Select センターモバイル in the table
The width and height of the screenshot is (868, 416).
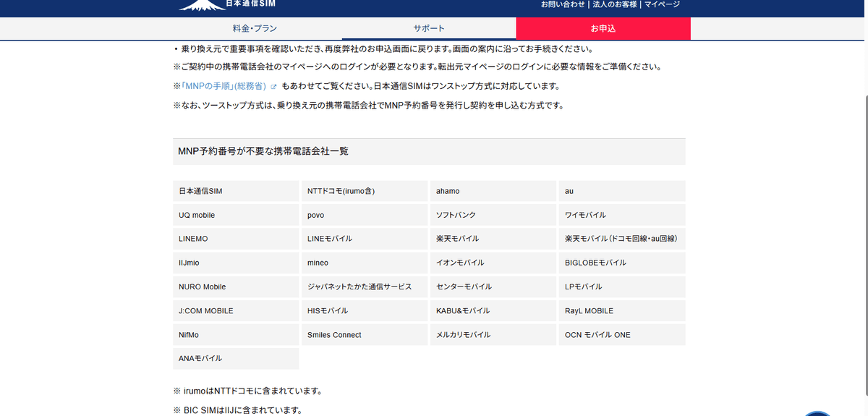pos(493,286)
